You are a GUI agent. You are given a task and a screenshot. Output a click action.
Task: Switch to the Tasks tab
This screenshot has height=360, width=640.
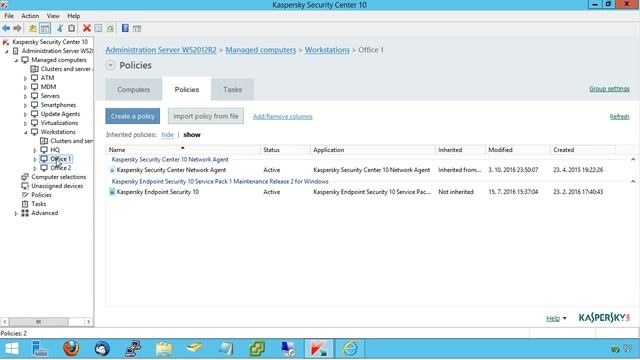tap(232, 89)
